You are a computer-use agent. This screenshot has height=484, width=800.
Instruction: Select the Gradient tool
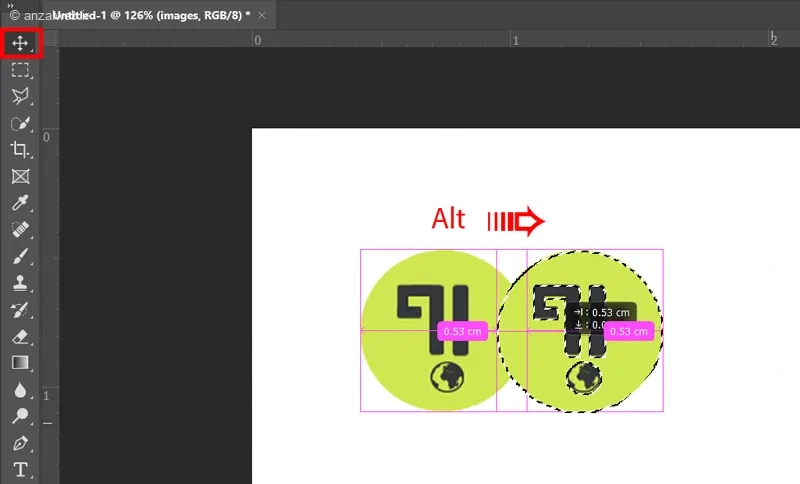tap(20, 363)
